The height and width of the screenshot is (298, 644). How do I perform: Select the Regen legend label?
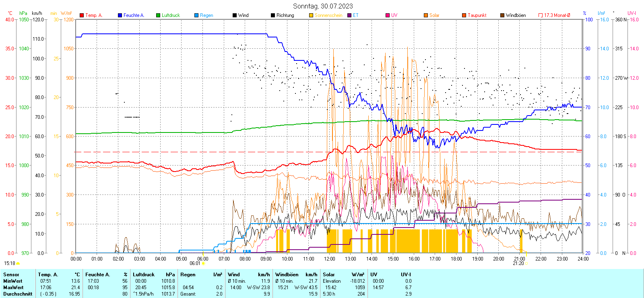pos(206,15)
